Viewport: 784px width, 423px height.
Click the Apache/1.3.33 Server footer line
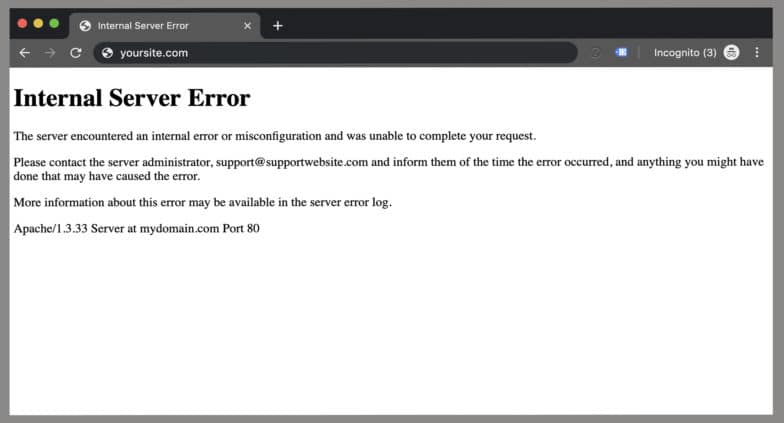[136, 228]
